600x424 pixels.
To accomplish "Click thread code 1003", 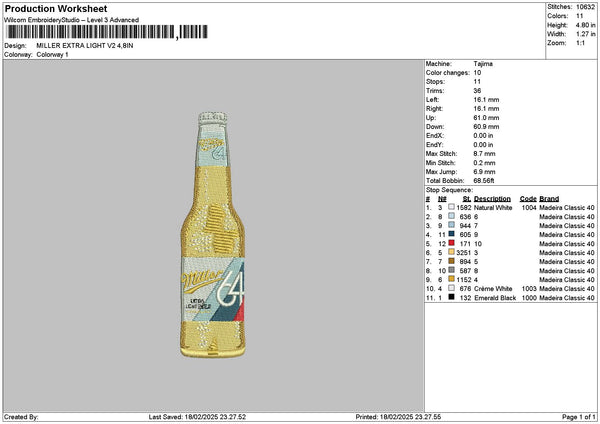I will click(529, 289).
